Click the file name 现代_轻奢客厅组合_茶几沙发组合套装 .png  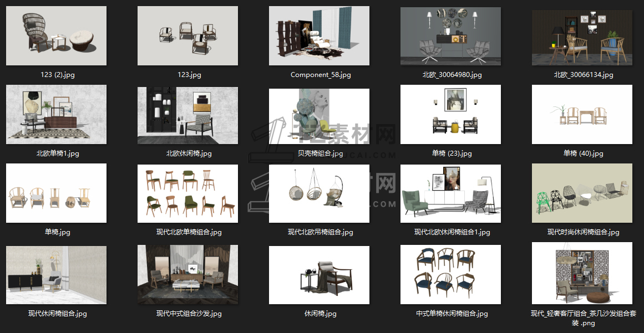coord(583,318)
